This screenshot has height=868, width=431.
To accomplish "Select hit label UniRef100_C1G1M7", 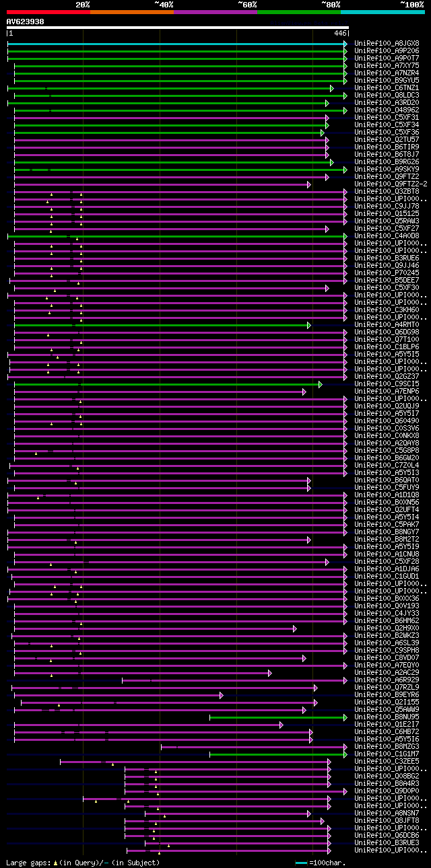I will pyautogui.click(x=387, y=754).
